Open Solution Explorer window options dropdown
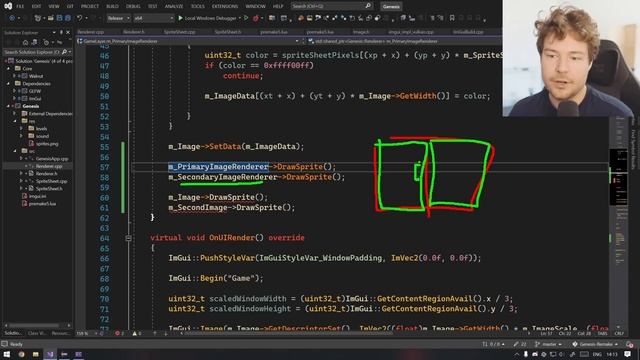 point(54,32)
